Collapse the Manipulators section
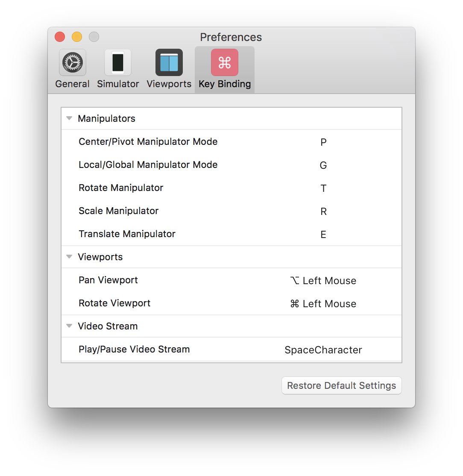 (69, 118)
